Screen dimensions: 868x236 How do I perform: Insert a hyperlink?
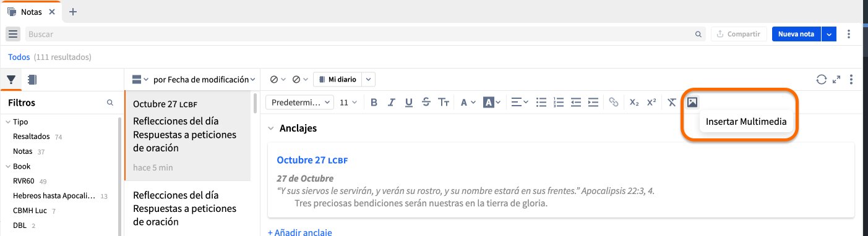point(614,102)
